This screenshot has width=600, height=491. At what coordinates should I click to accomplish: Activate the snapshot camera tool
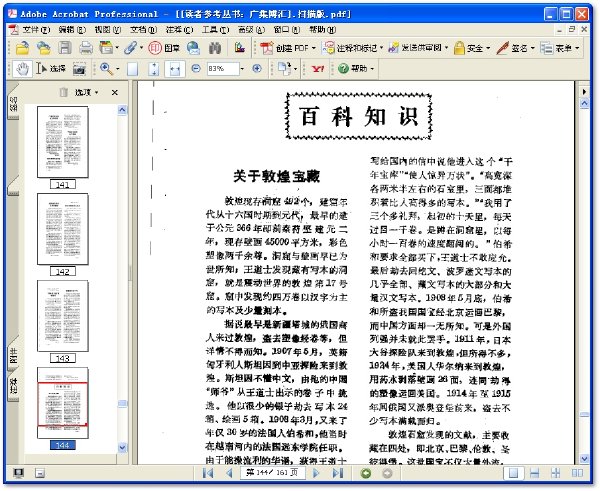79,69
